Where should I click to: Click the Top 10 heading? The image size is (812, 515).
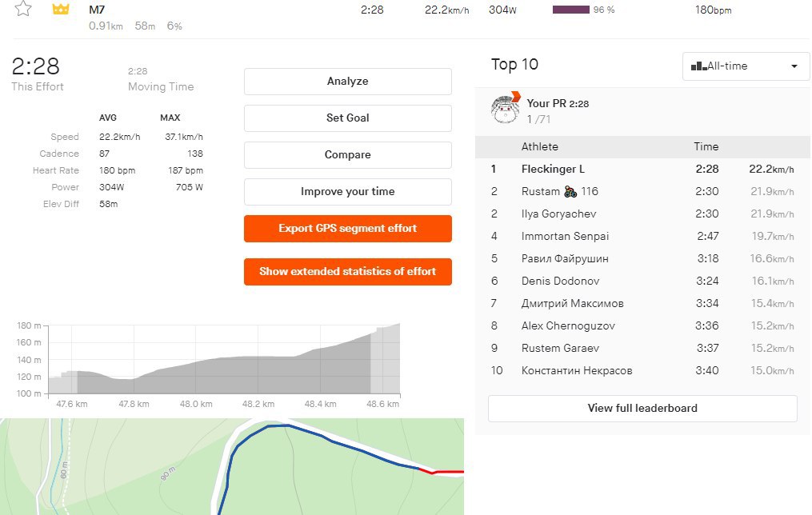pos(514,64)
